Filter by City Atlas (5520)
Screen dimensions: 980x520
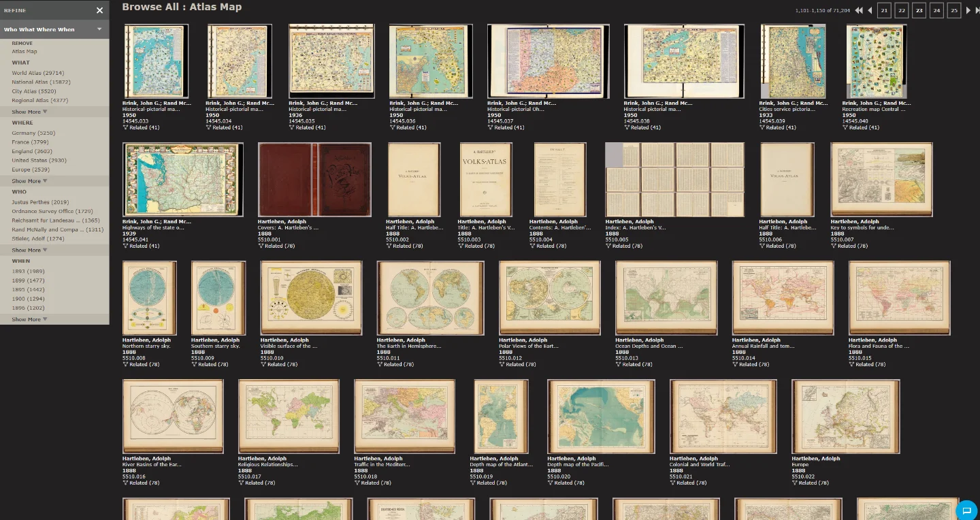click(x=33, y=91)
